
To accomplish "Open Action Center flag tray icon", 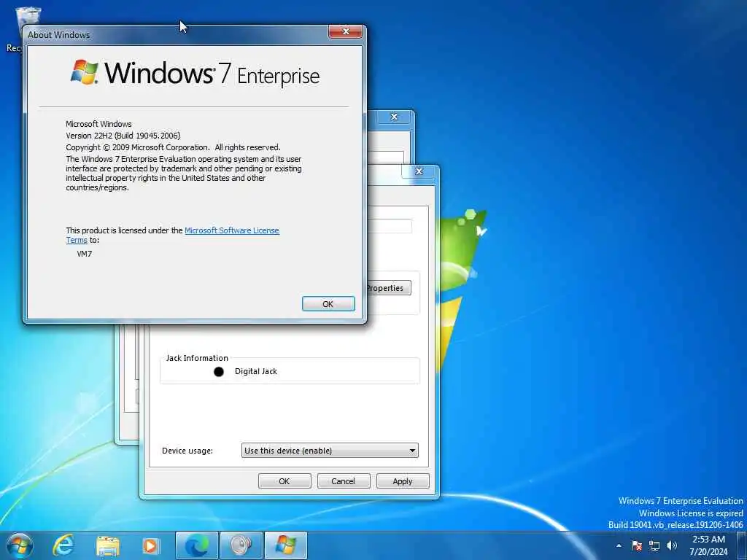I will point(636,545).
